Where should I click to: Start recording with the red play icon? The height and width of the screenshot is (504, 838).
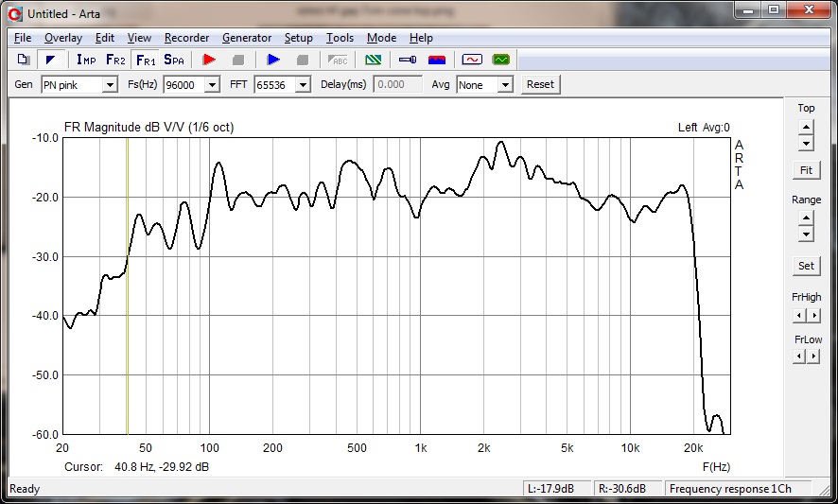coord(209,60)
